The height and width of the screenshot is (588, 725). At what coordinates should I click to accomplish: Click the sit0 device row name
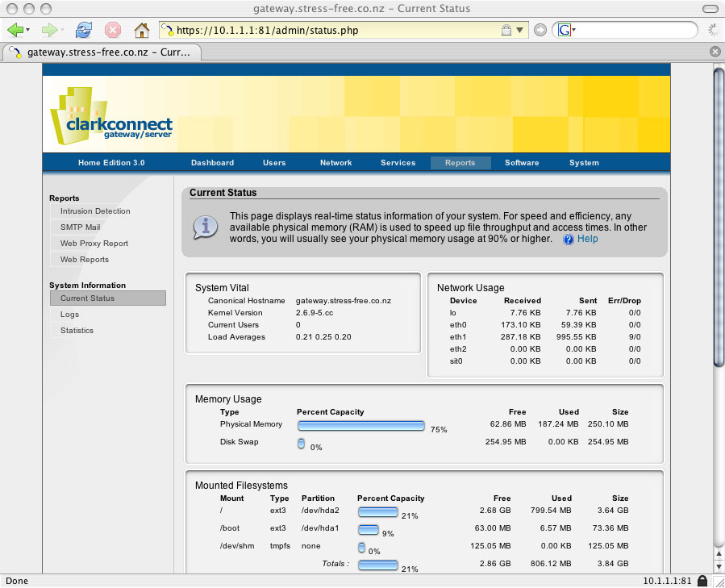(x=456, y=361)
